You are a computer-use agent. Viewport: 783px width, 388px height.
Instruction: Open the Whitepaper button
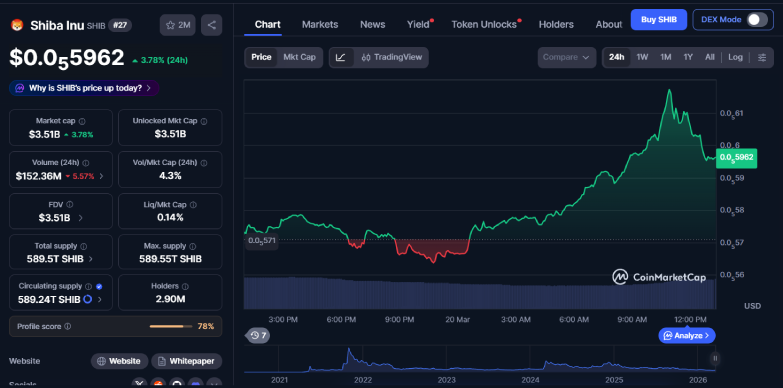[x=187, y=361]
